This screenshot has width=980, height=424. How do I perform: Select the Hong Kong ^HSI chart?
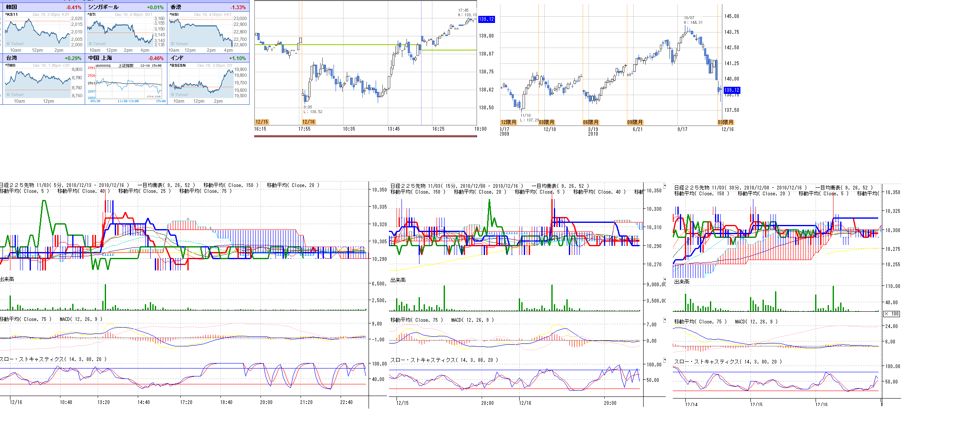click(201, 32)
